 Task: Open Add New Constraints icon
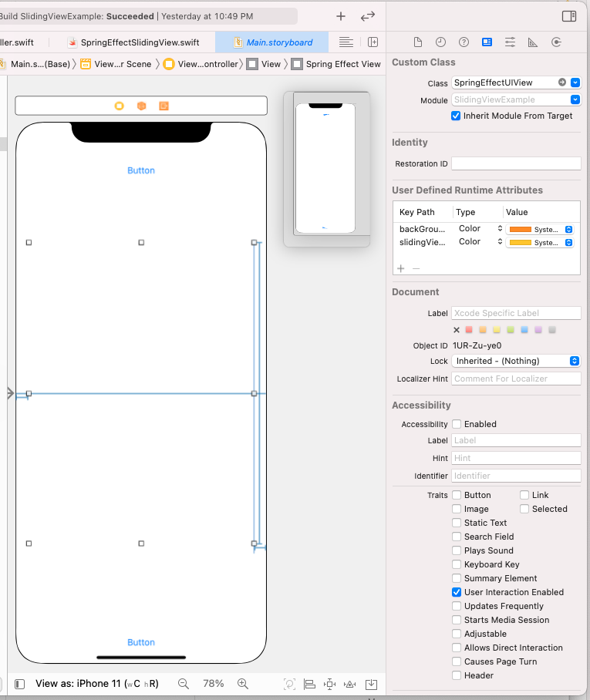pyautogui.click(x=329, y=684)
